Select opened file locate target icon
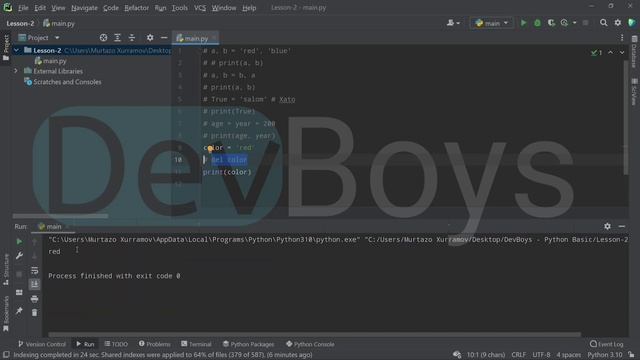The image size is (640, 360). [103, 38]
